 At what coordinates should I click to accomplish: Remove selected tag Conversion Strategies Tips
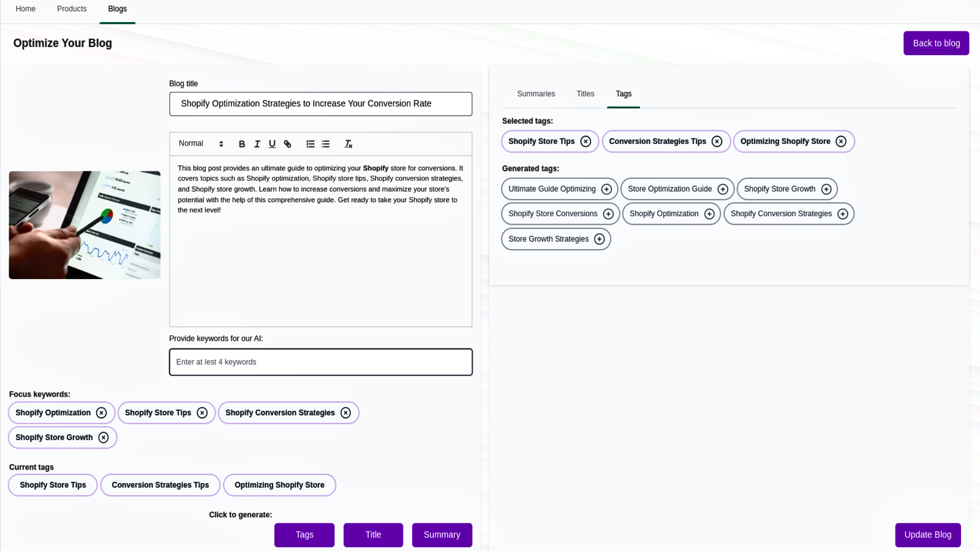[x=717, y=141]
